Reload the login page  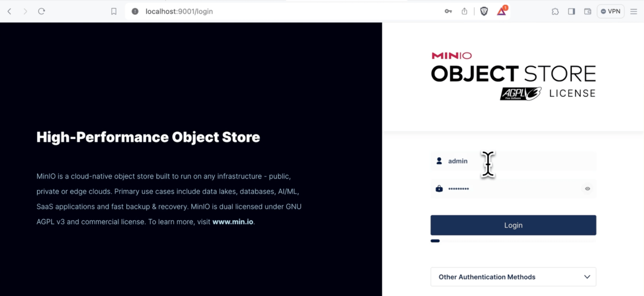coord(41,12)
